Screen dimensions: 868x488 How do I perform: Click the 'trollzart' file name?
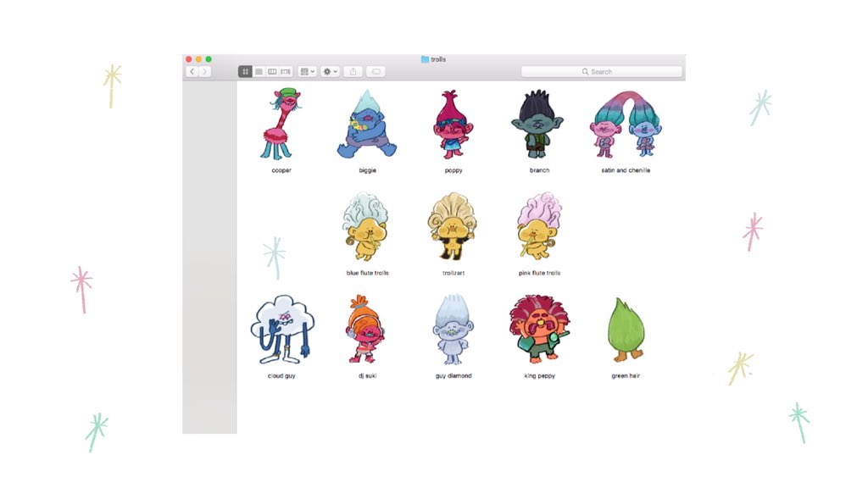453,273
